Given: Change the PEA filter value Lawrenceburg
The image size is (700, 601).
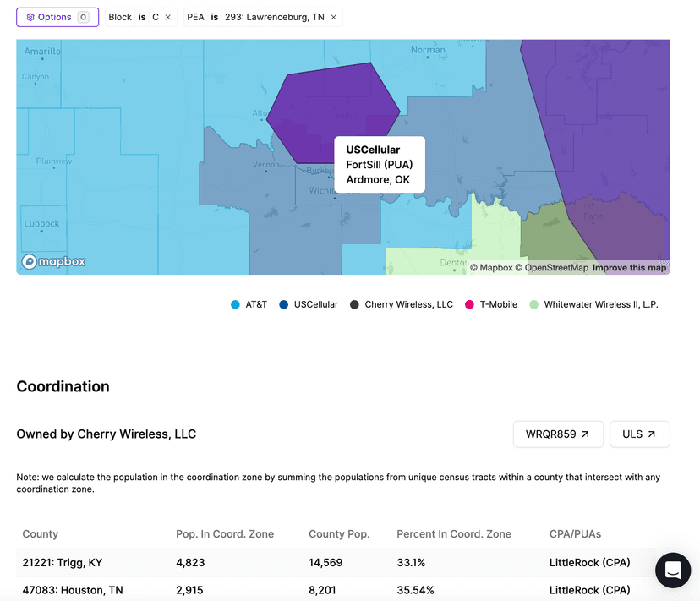Looking at the screenshot, I should (x=274, y=17).
